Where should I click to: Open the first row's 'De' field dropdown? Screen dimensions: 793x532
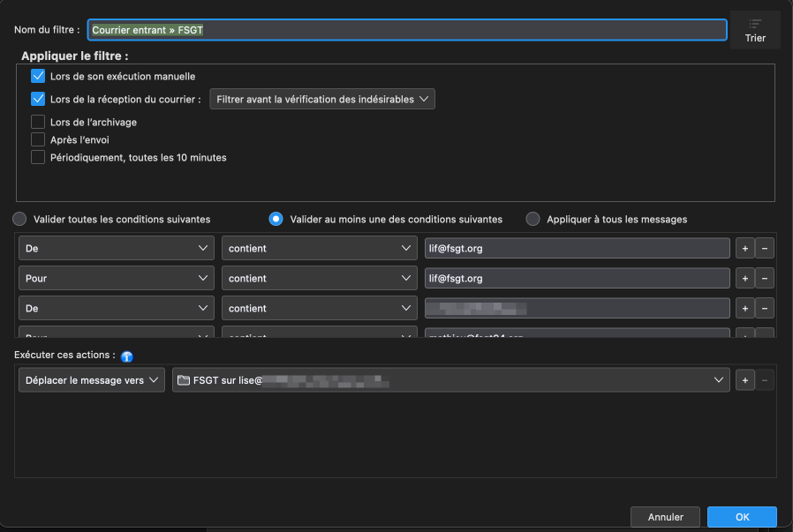pyautogui.click(x=117, y=248)
